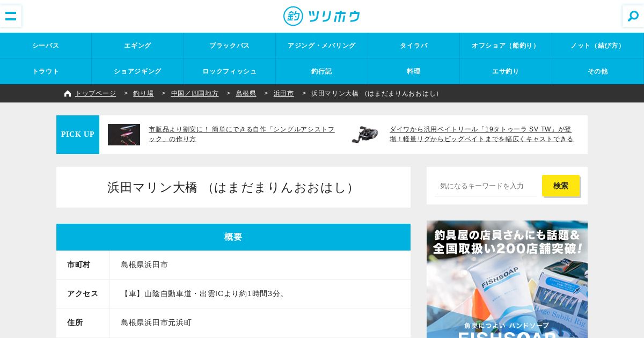Screen dimensions: 644x338
Task: Open the オフショア（船釣り） category
Action: pyautogui.click(x=506, y=46)
